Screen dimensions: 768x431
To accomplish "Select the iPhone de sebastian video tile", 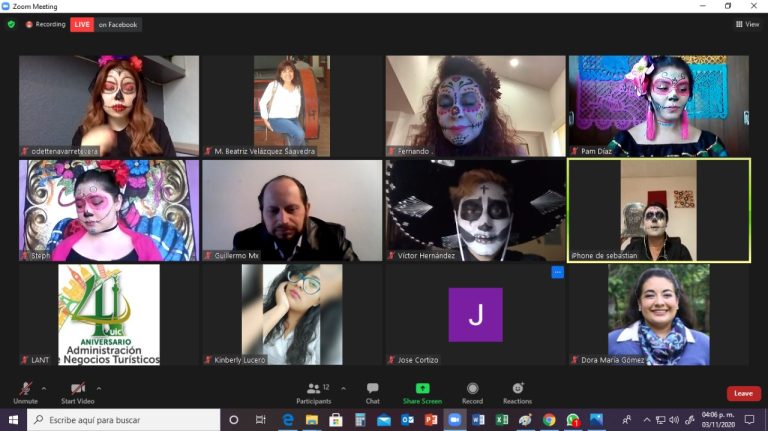I will click(658, 210).
